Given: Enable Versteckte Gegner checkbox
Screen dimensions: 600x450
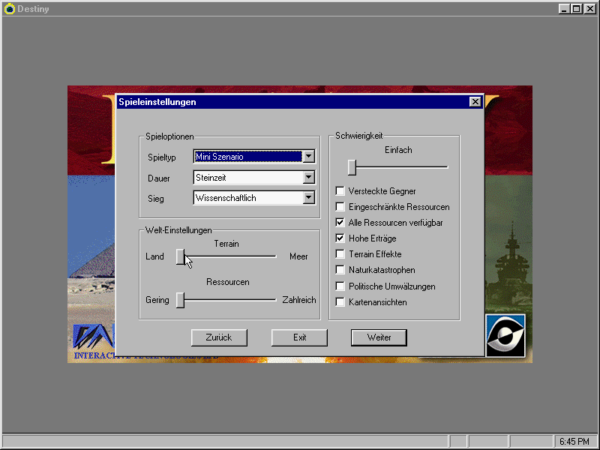Looking at the screenshot, I should pos(340,190).
